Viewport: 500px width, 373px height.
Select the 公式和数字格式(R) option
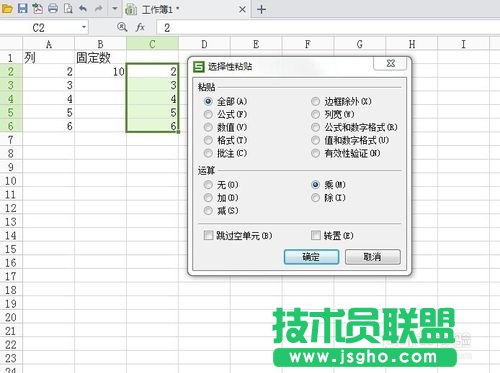pos(354,127)
